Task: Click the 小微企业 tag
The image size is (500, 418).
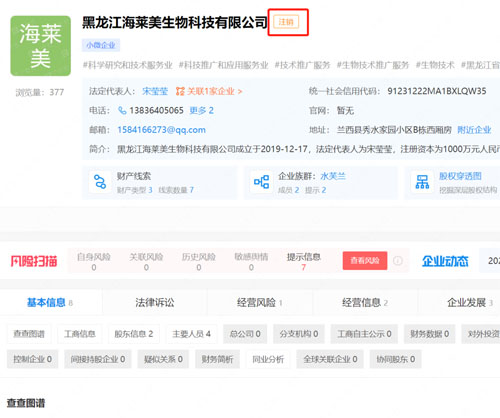Action: point(101,45)
